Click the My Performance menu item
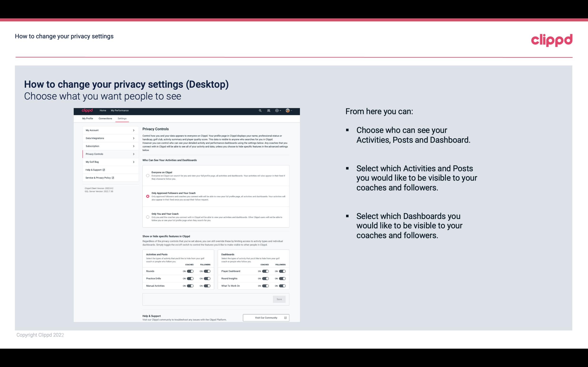Screen dimensions: 588x367 pos(119,110)
